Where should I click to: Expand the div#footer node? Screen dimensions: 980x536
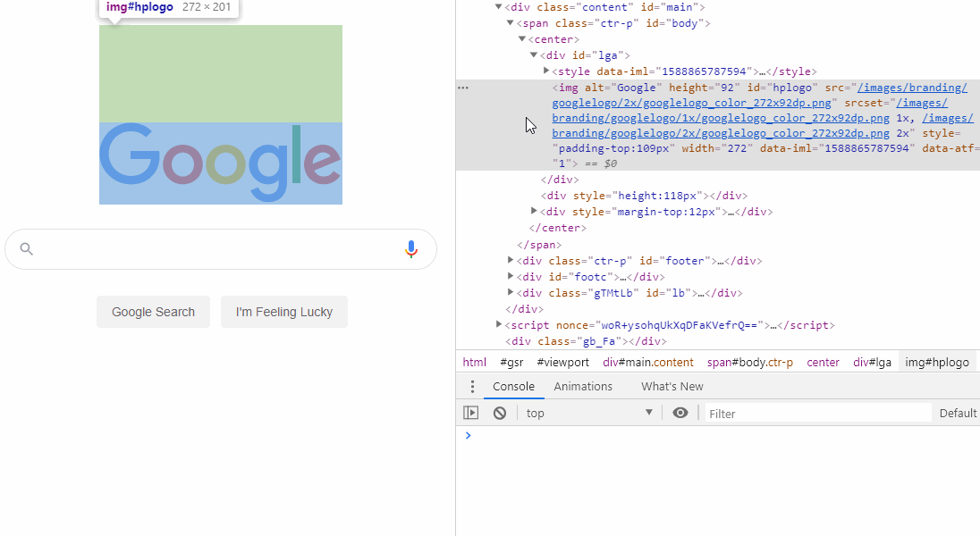[x=510, y=260]
